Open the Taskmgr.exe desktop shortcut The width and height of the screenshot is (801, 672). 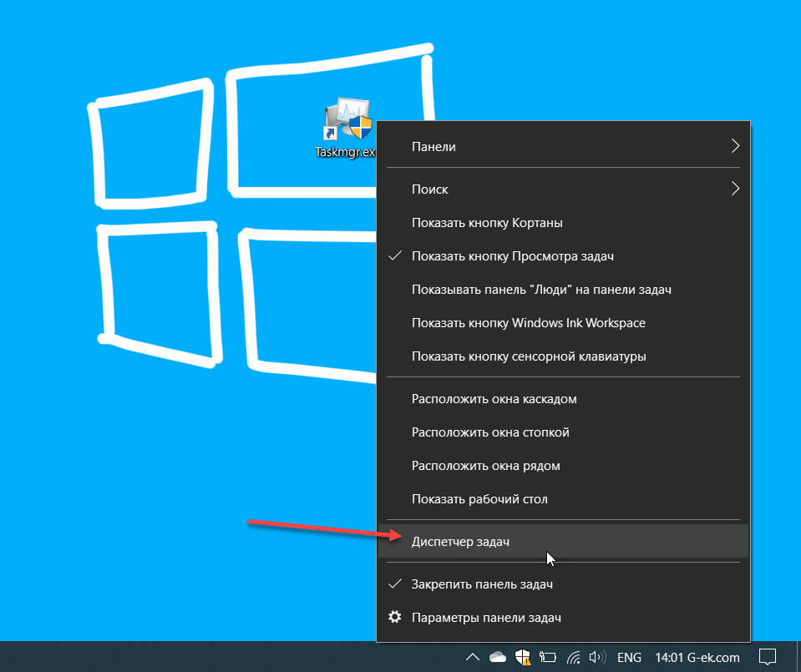[x=347, y=125]
